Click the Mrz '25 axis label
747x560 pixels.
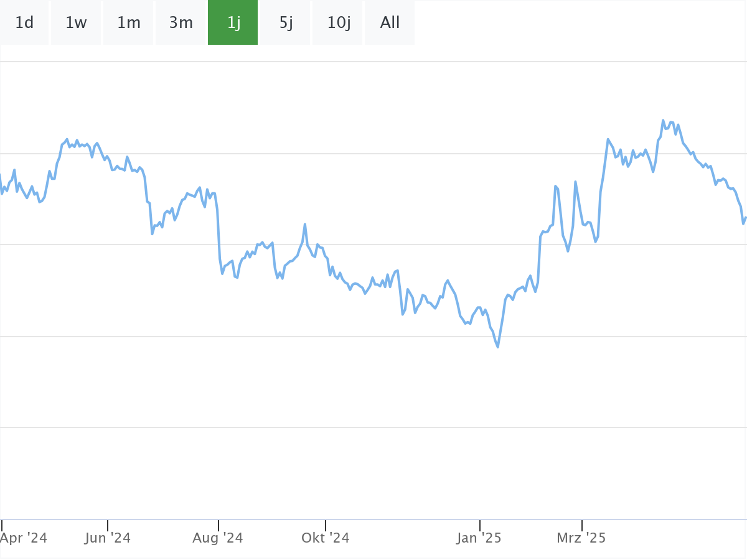[x=581, y=538]
